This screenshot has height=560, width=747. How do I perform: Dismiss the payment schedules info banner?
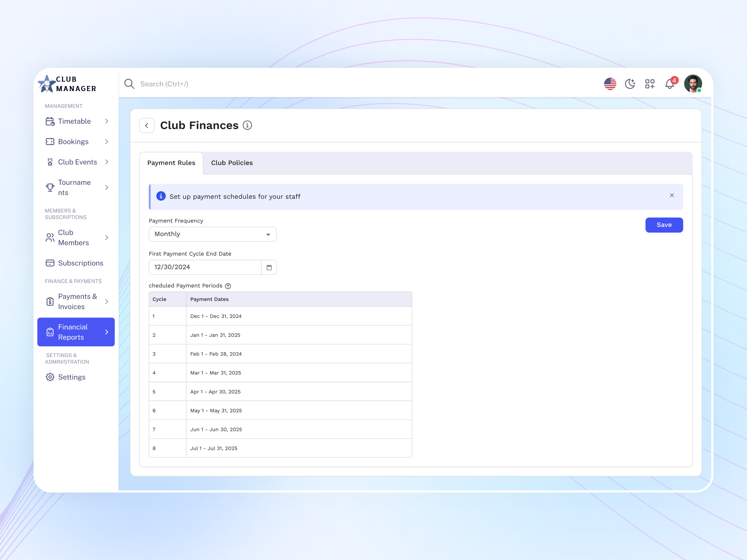click(671, 195)
